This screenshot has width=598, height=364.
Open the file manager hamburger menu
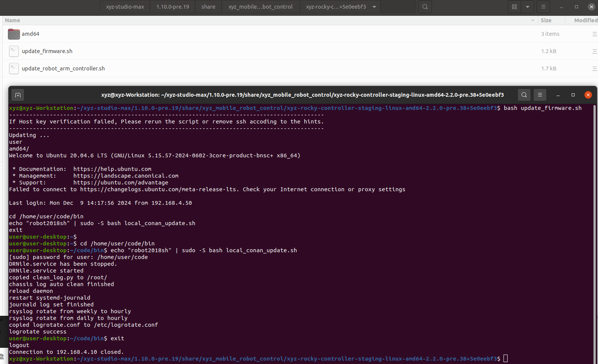pyautogui.click(x=543, y=7)
